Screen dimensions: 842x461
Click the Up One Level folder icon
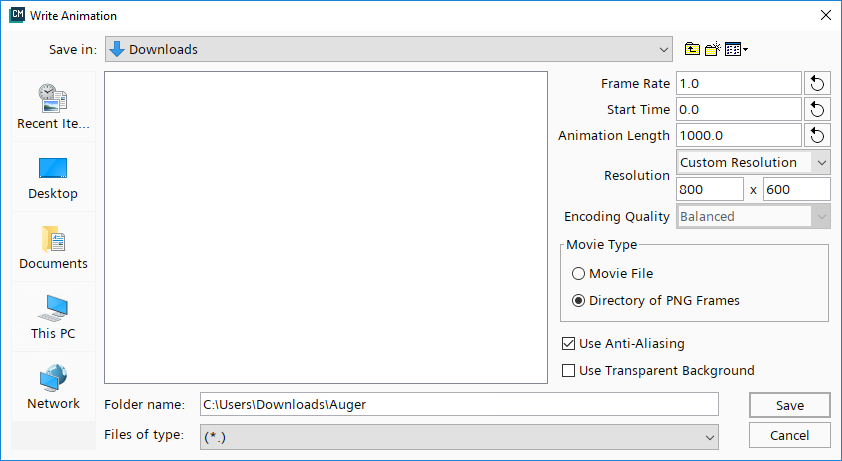pos(692,49)
